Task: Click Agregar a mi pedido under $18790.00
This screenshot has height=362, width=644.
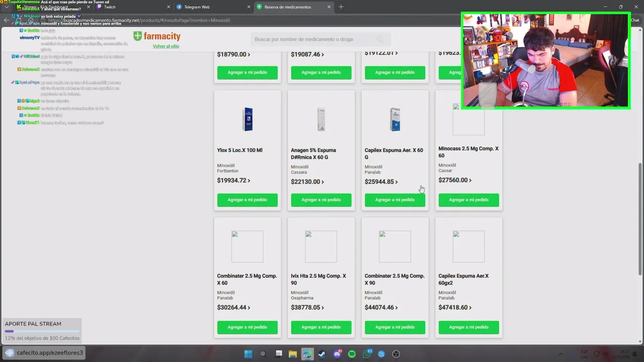Action: tap(248, 72)
